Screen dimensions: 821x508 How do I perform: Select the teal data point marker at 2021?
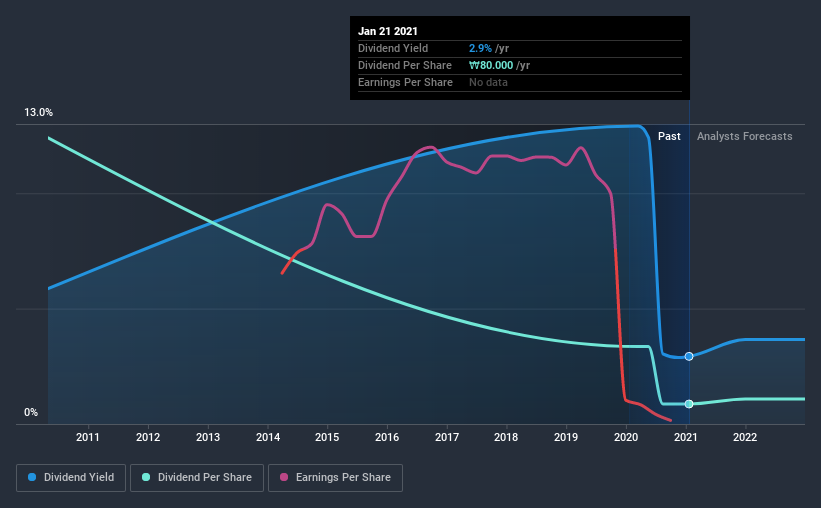689,404
